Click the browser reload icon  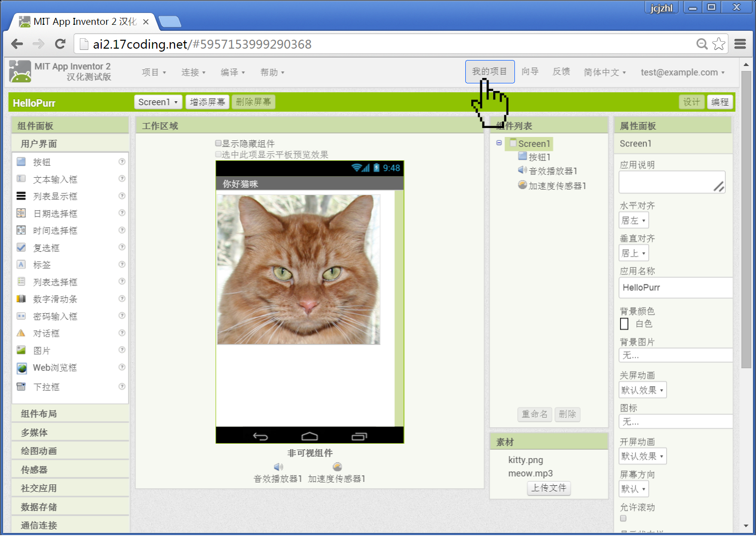[61, 44]
